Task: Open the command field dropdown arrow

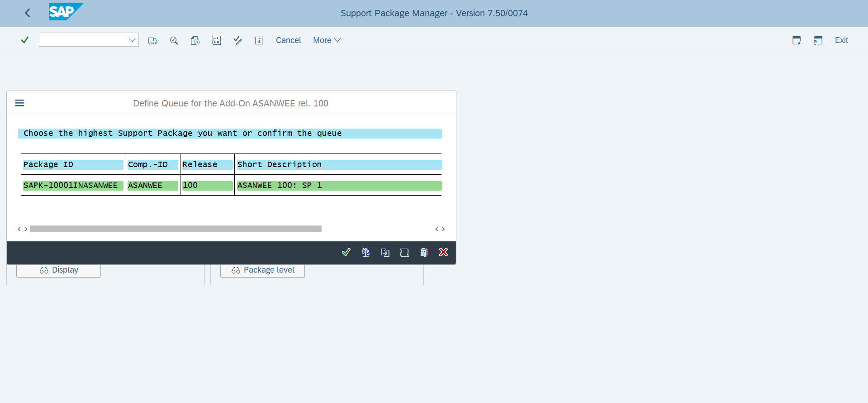Action: (132, 40)
